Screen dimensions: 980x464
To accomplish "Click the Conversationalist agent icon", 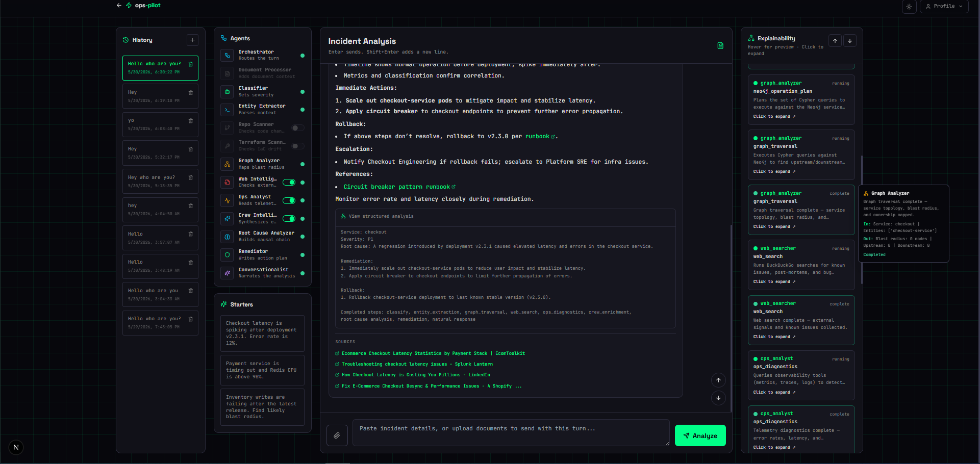I will coord(227,273).
